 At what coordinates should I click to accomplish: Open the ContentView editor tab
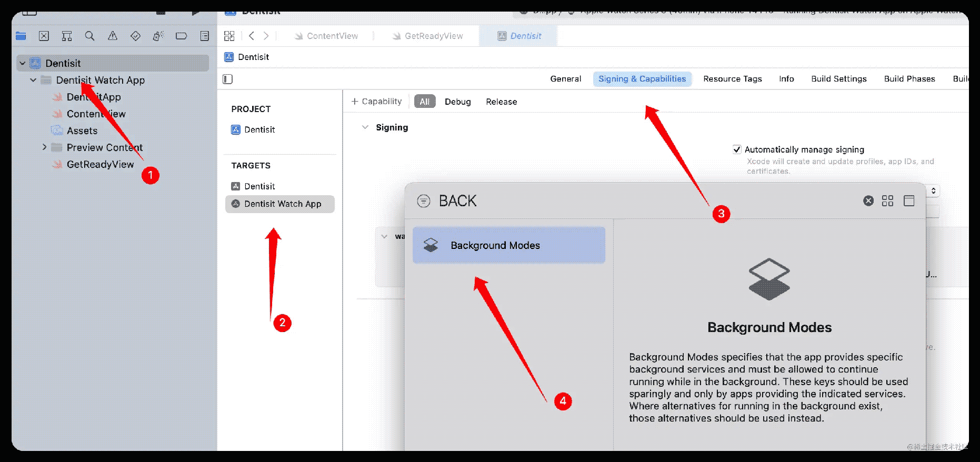(326, 36)
